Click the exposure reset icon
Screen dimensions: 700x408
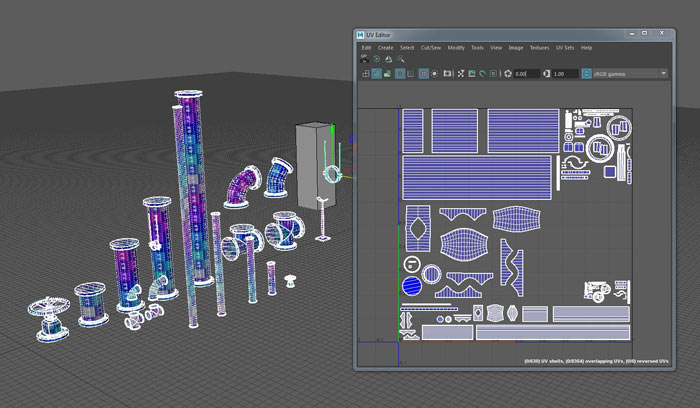509,74
